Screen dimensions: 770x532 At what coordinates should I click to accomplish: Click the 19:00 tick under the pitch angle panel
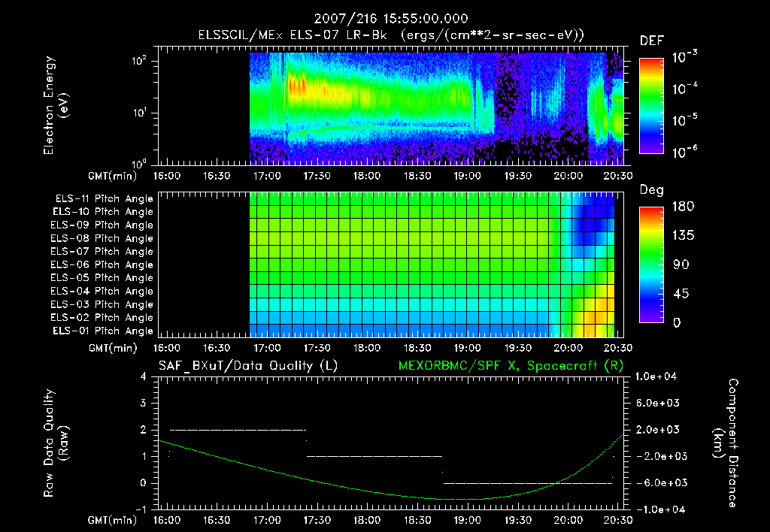click(x=467, y=348)
